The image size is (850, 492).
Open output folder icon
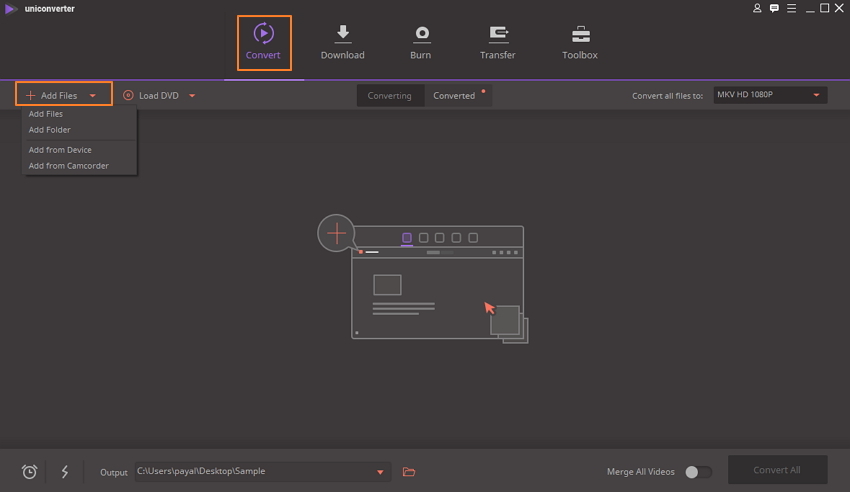pyautogui.click(x=409, y=472)
